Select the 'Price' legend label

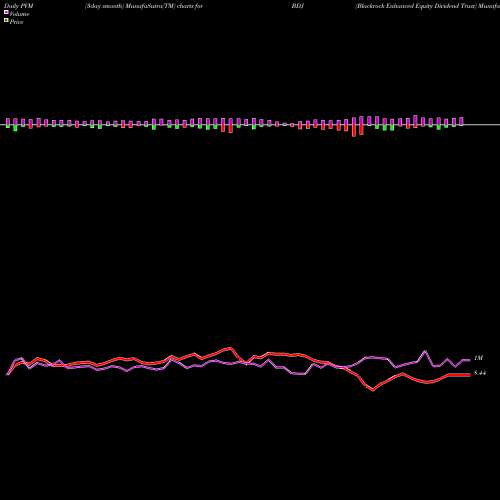click(x=16, y=22)
